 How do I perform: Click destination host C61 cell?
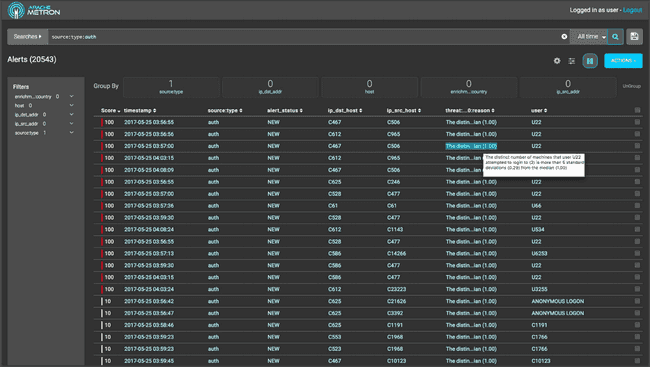pos(333,206)
